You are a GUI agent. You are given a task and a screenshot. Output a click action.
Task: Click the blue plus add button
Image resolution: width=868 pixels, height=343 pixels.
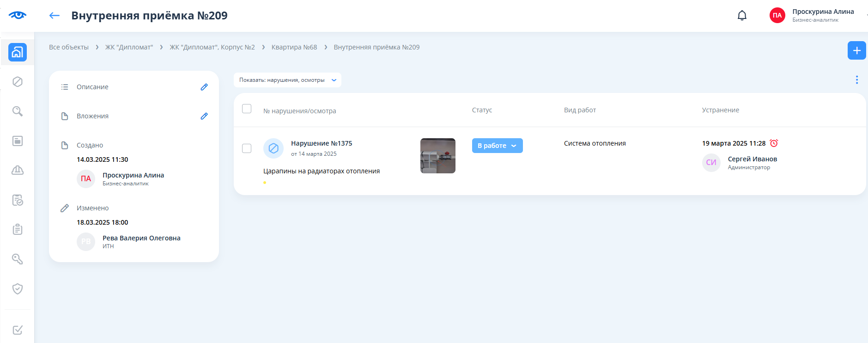click(856, 50)
